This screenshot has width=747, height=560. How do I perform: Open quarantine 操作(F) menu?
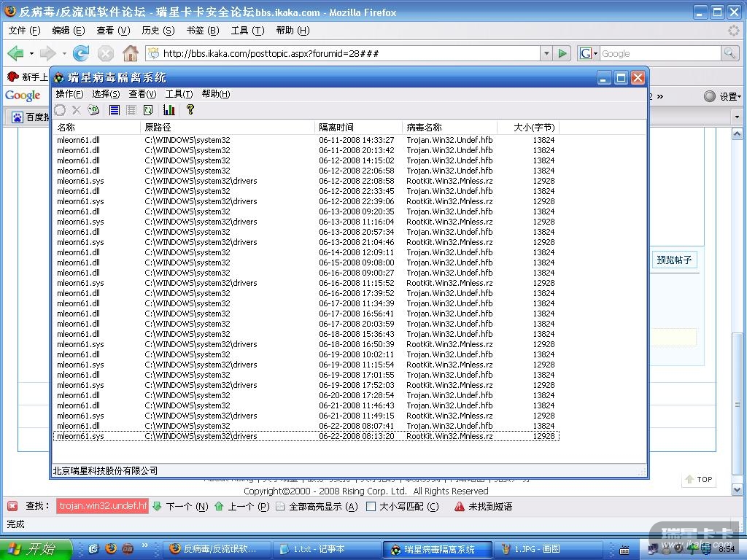69,94
